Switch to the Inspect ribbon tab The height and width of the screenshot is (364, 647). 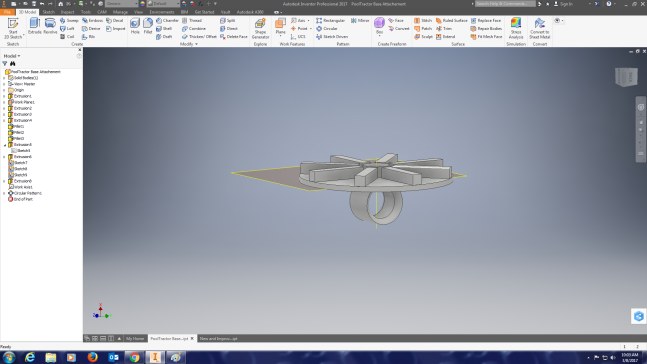pos(67,12)
